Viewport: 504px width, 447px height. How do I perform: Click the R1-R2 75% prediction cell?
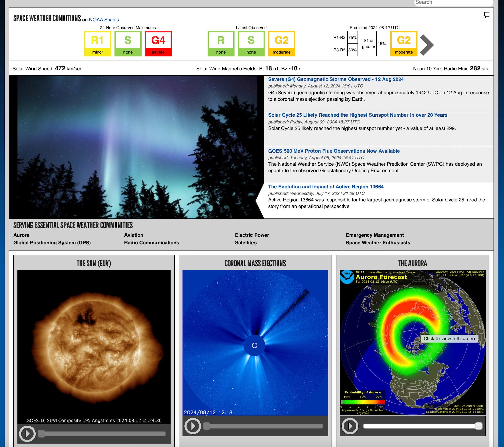352,37
